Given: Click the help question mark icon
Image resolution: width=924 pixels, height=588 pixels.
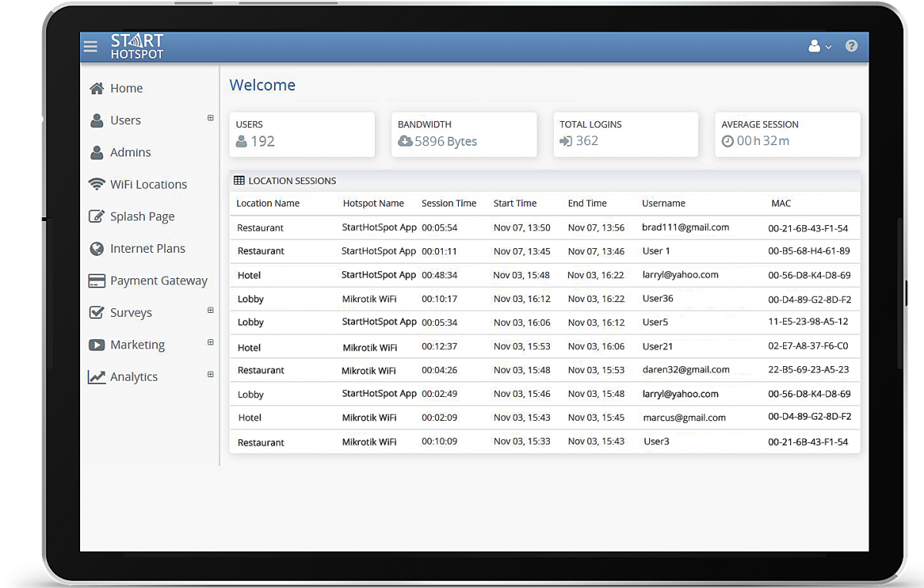Looking at the screenshot, I should 851,45.
